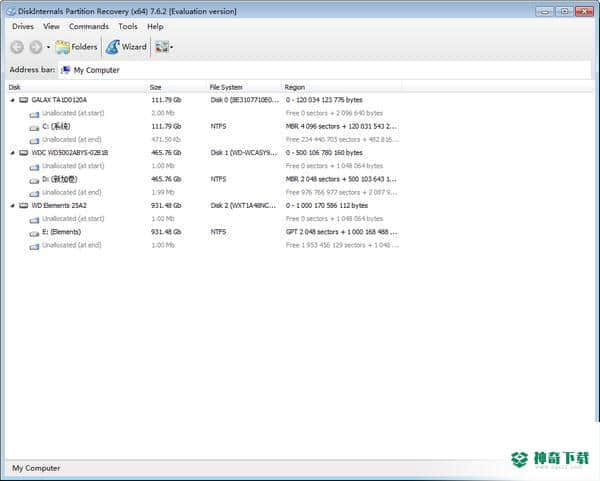Click the NTFS file system of E: partition
Screen dimensions: 600x481
[218, 232]
